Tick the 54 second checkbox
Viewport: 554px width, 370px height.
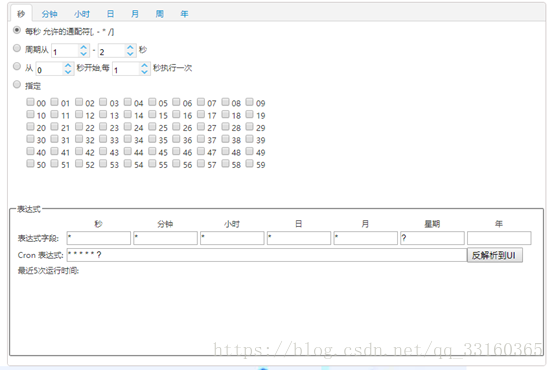[x=128, y=163]
